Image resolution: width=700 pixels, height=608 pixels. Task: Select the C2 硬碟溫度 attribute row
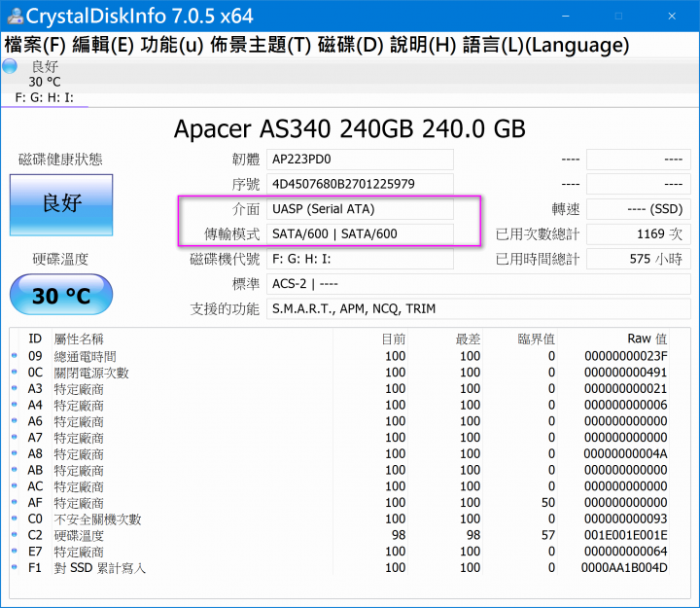point(340,535)
